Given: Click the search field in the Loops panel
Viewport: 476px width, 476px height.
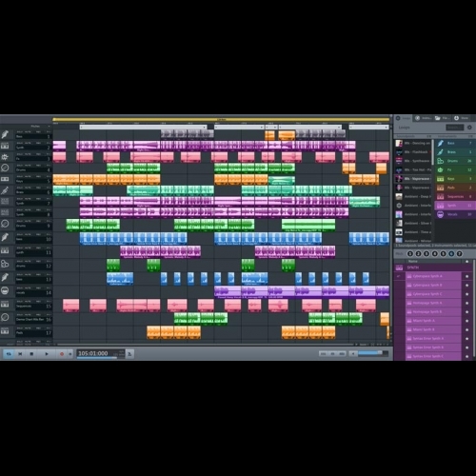Looking at the screenshot, I should (455, 128).
